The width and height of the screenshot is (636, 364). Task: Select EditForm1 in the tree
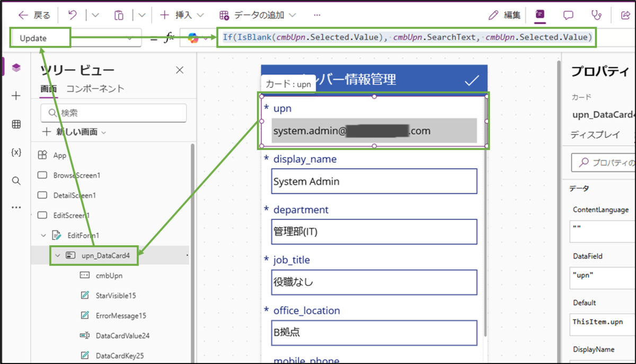(x=83, y=235)
